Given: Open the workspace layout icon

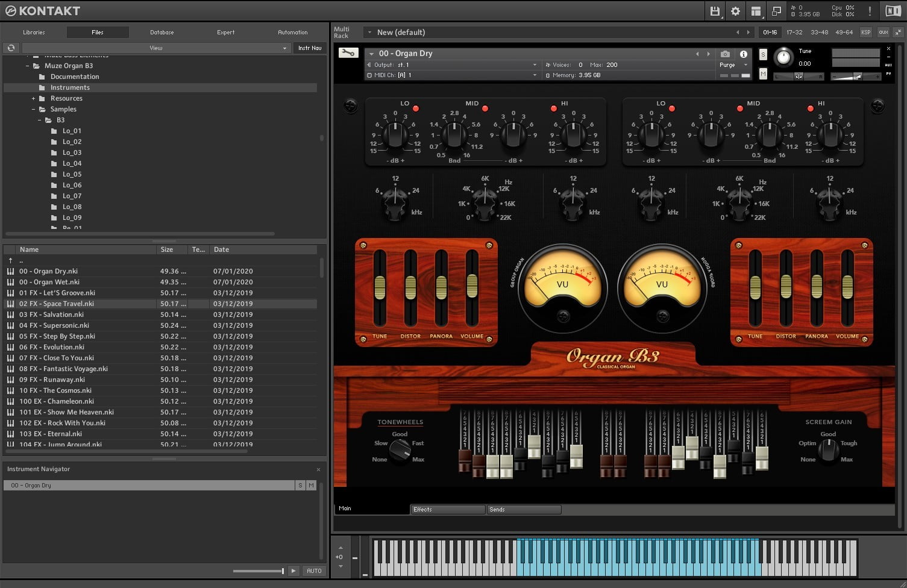Looking at the screenshot, I should [756, 11].
